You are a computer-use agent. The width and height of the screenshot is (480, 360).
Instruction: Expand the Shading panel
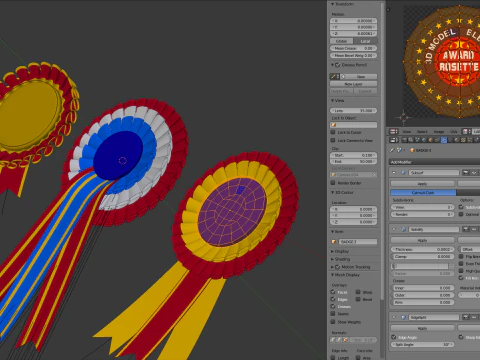pos(333,259)
